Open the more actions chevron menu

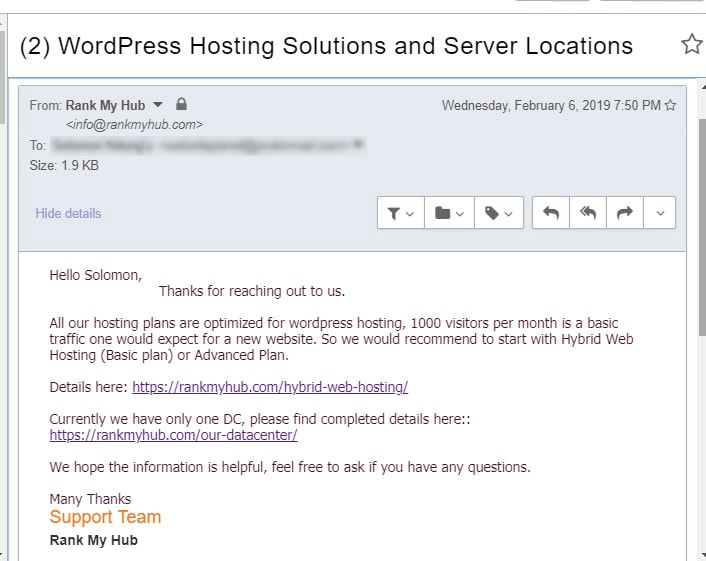pyautogui.click(x=660, y=213)
